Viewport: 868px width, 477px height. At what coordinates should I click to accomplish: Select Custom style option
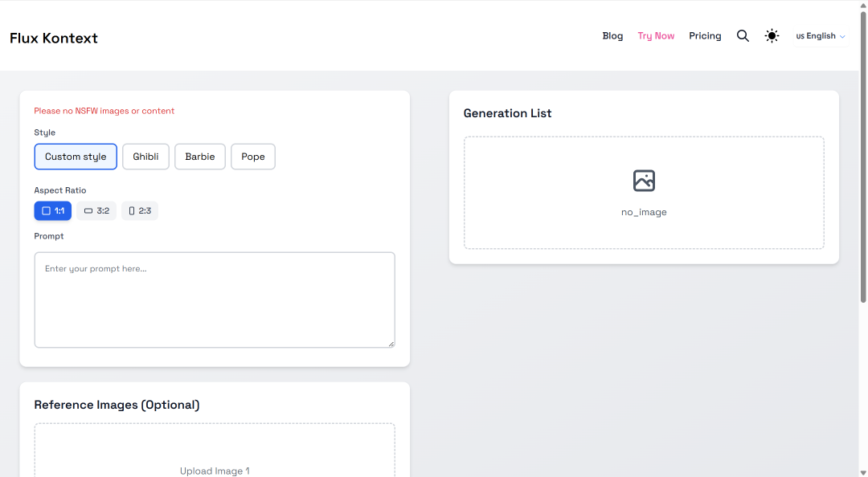pyautogui.click(x=76, y=157)
